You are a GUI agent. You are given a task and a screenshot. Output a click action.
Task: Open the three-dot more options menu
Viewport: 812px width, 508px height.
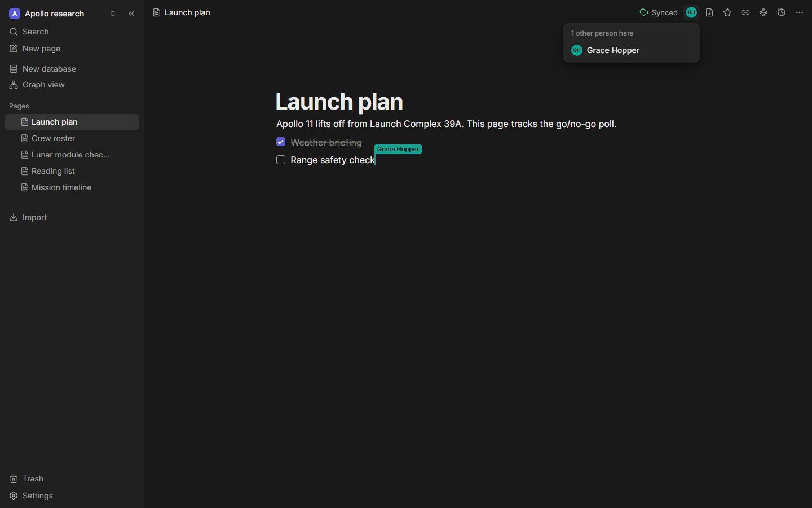click(800, 12)
